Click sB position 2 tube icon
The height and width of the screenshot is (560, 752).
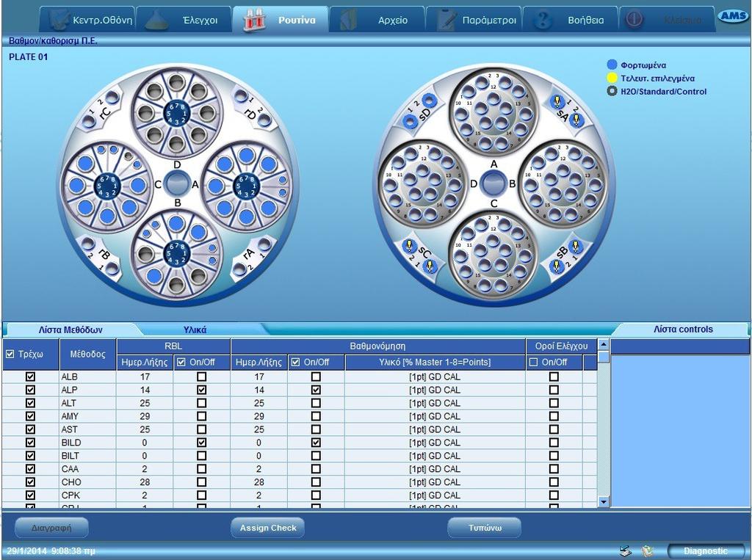click(x=557, y=266)
